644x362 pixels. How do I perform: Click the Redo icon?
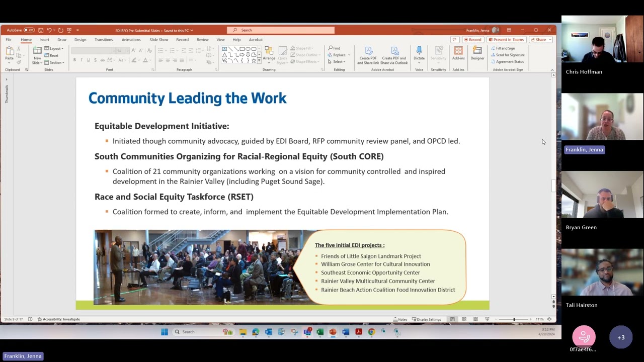(x=60, y=30)
